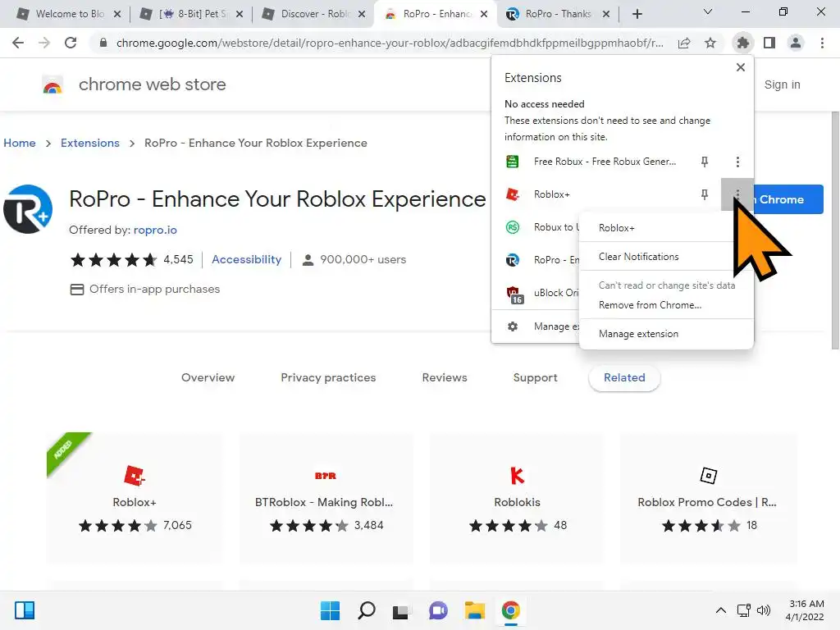Screen dimensions: 840x630
Task: Go forward with the browser forward arrow
Action: (x=44, y=43)
